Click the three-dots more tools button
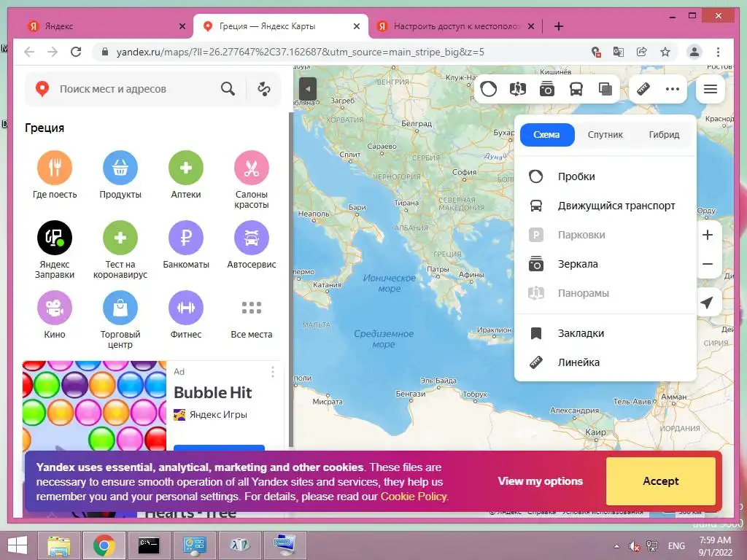The image size is (747, 560). (x=672, y=88)
